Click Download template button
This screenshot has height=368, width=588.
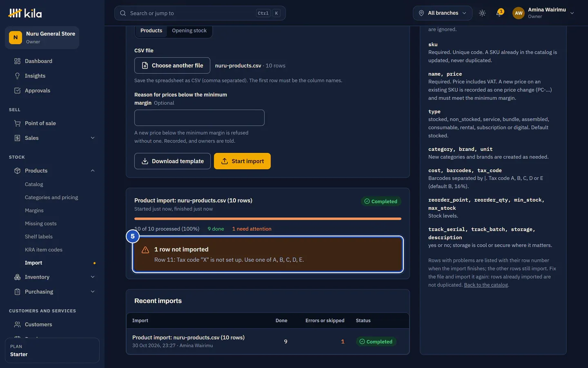coord(172,161)
